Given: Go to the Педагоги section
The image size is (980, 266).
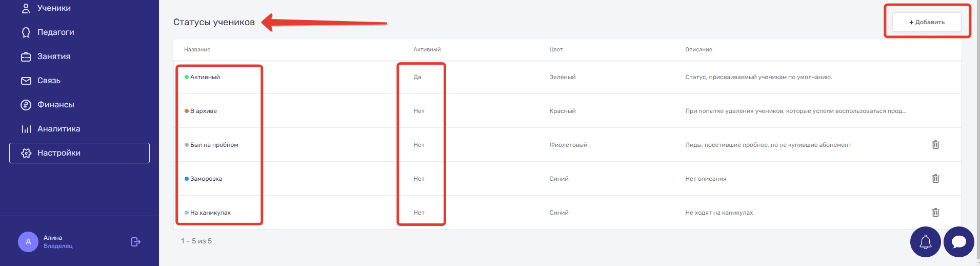Looking at the screenshot, I should click(55, 32).
